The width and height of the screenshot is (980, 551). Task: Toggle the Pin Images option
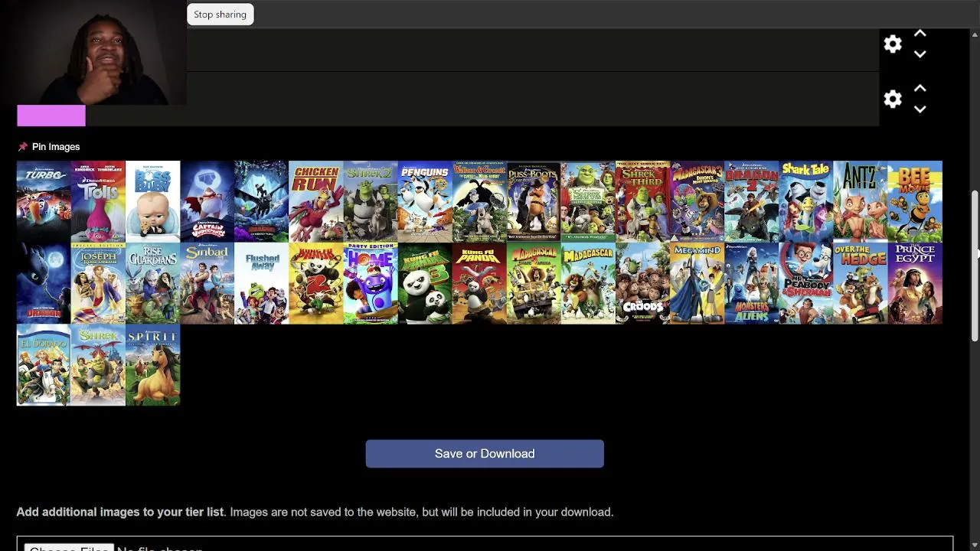[x=49, y=147]
